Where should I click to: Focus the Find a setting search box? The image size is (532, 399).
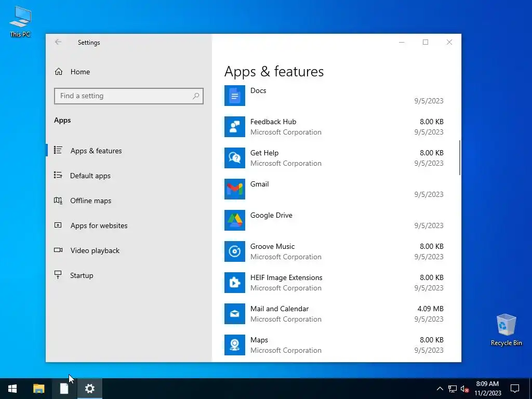pos(129,96)
